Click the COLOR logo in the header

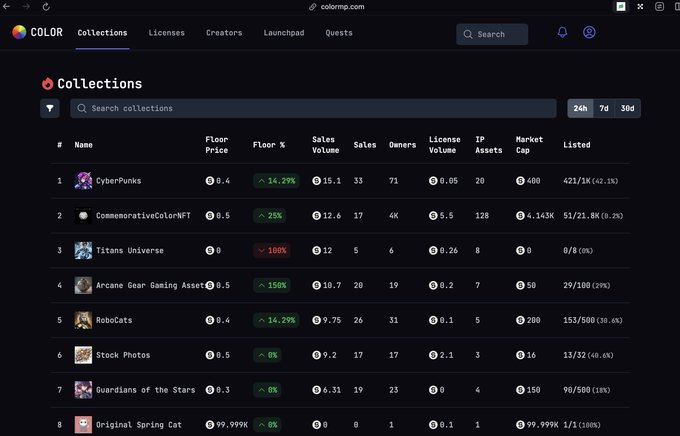(37, 33)
